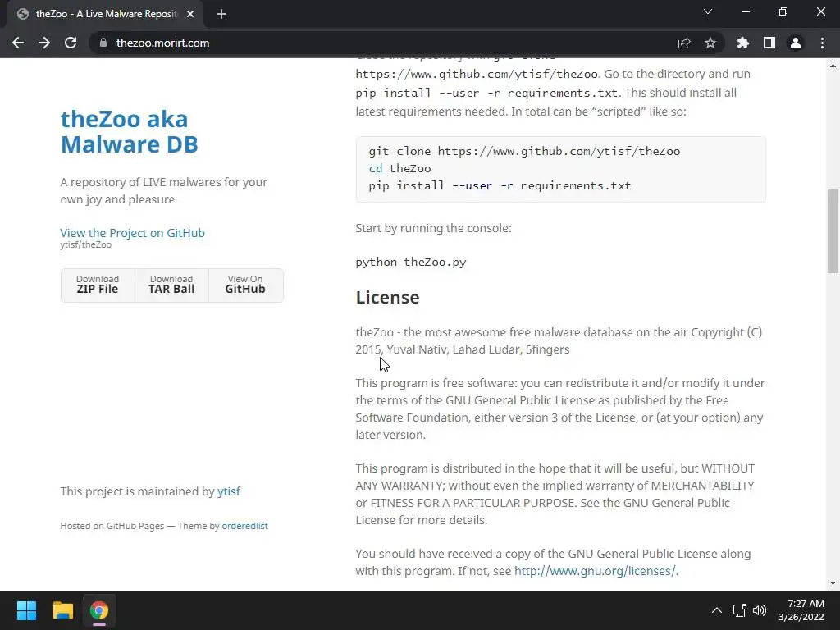Open File Explorer from the taskbar
Screen dimensions: 840x630
(x=62, y=610)
